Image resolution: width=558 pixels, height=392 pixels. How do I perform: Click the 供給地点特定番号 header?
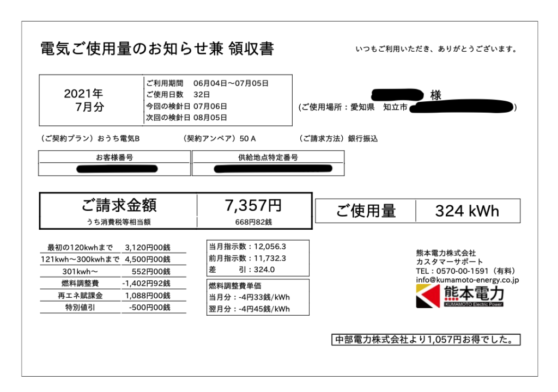tap(268, 157)
